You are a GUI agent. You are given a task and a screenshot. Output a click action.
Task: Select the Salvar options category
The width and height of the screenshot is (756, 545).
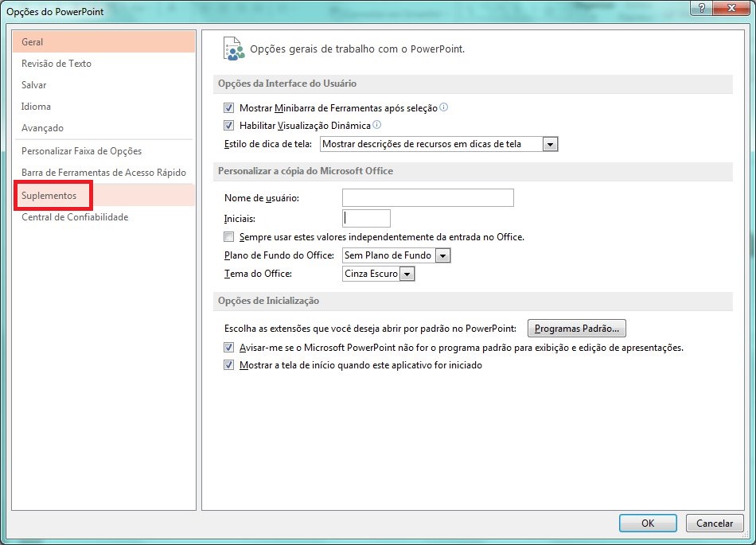33,85
